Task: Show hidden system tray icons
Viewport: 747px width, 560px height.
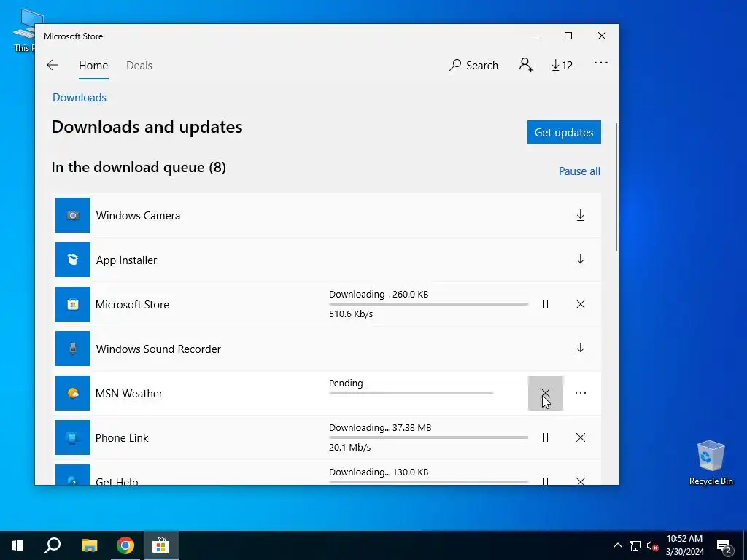Action: pyautogui.click(x=617, y=545)
